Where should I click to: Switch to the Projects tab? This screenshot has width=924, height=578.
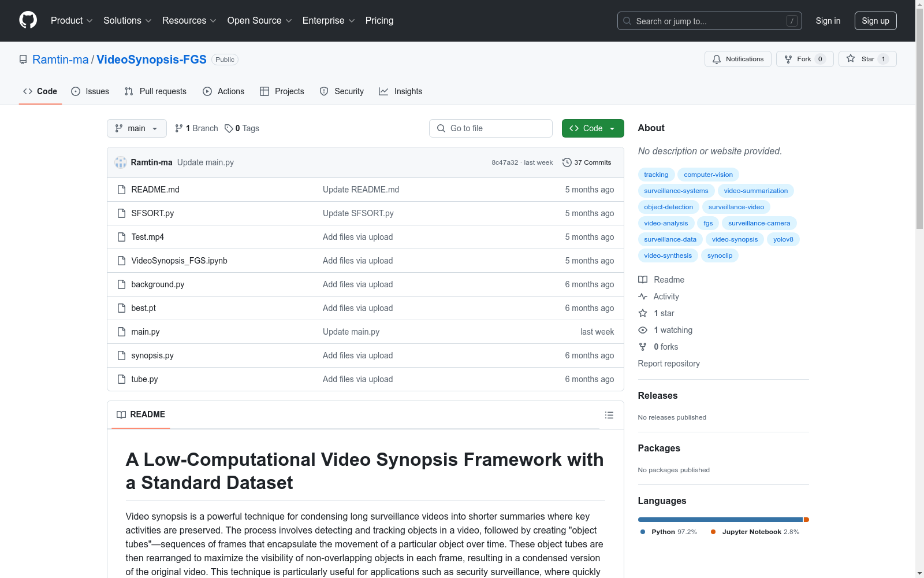[282, 91]
